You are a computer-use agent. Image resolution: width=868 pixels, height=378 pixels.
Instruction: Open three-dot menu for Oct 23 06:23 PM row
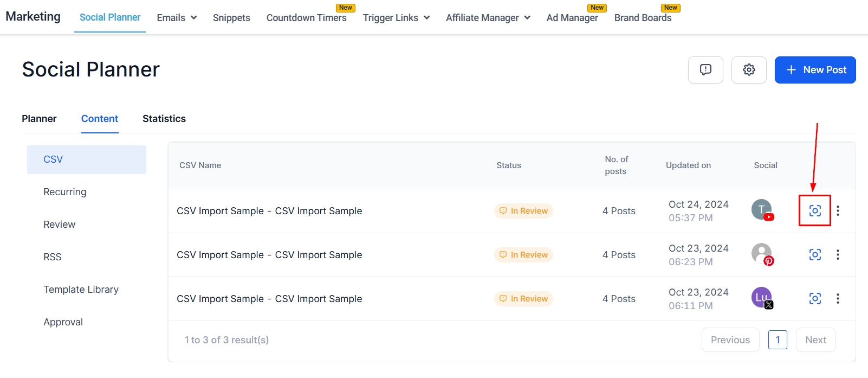[838, 255]
